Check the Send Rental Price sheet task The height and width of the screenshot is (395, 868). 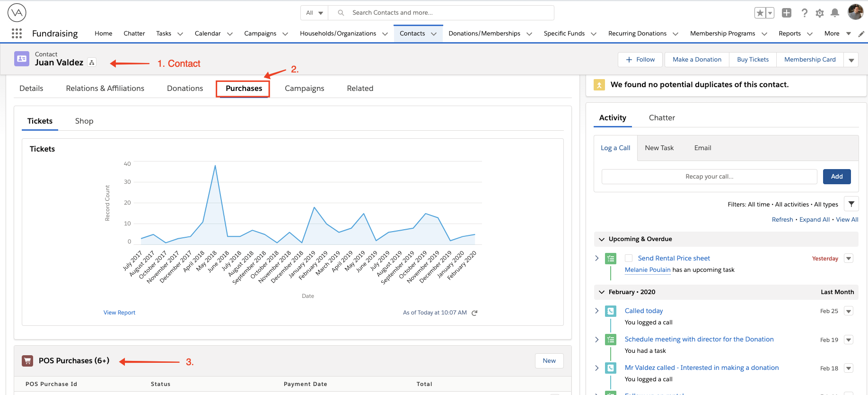click(629, 258)
